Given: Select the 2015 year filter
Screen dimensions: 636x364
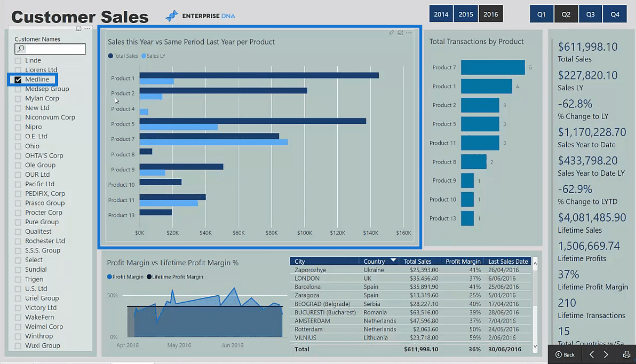Looking at the screenshot, I should pos(466,14).
